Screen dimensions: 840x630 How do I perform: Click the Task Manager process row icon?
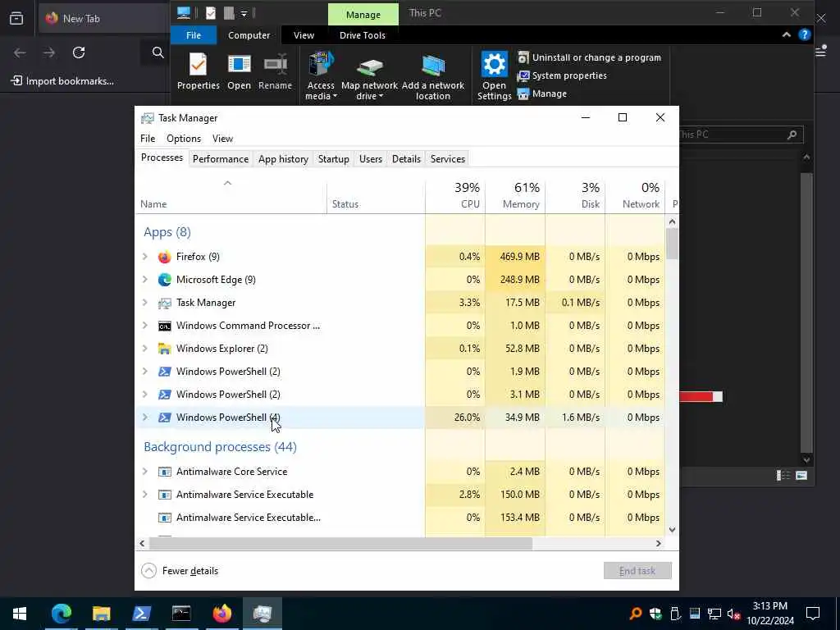[x=164, y=303]
